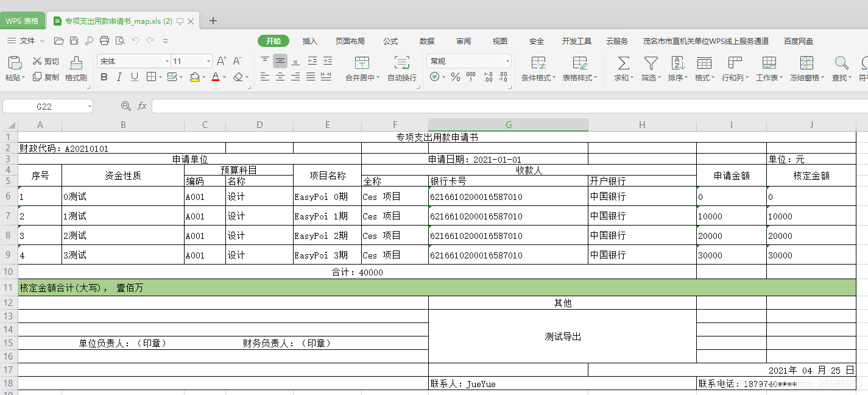Click the WPS 表格 home tab
The image size is (868, 395).
tap(22, 21)
